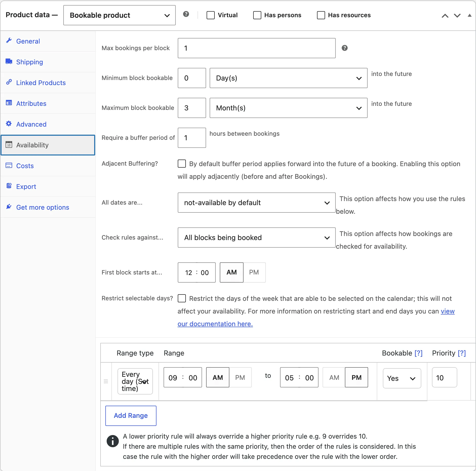The width and height of the screenshot is (476, 471).
Task: Click the drag handle on the range row
Action: (x=106, y=381)
